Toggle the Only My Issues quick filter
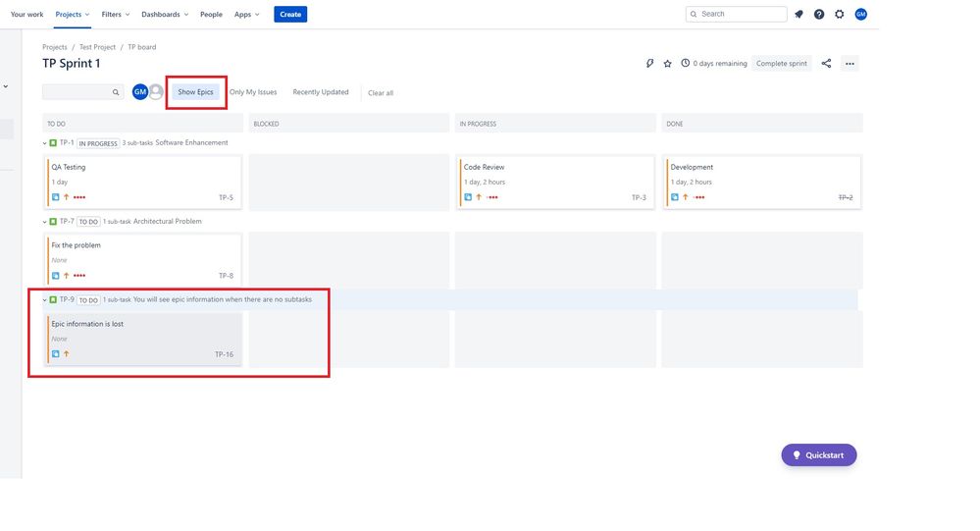This screenshot has height=531, width=980. click(253, 92)
